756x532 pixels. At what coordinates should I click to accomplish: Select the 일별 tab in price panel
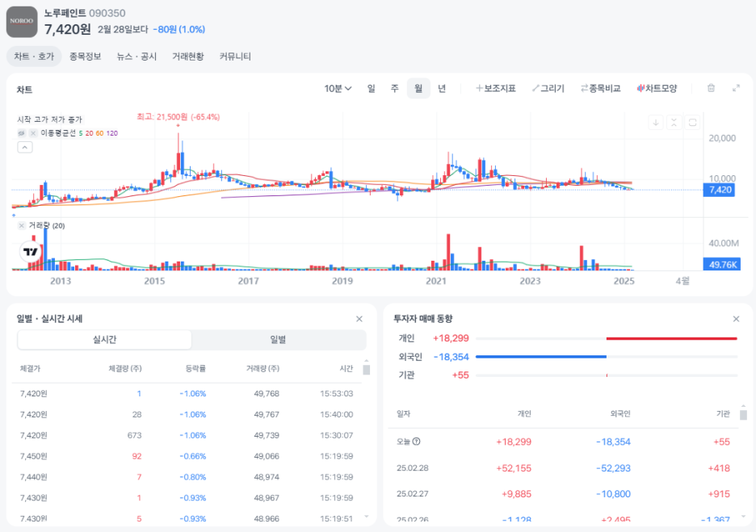coord(278,340)
